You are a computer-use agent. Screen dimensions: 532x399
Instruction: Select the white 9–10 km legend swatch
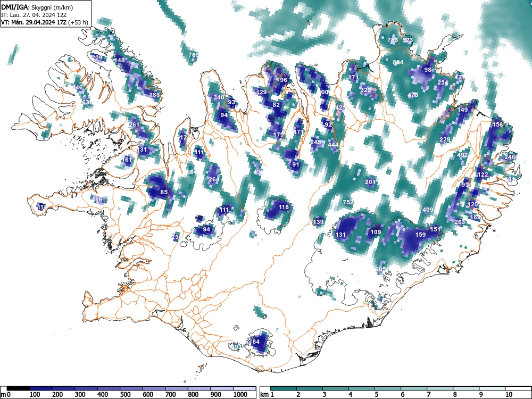(492, 388)
